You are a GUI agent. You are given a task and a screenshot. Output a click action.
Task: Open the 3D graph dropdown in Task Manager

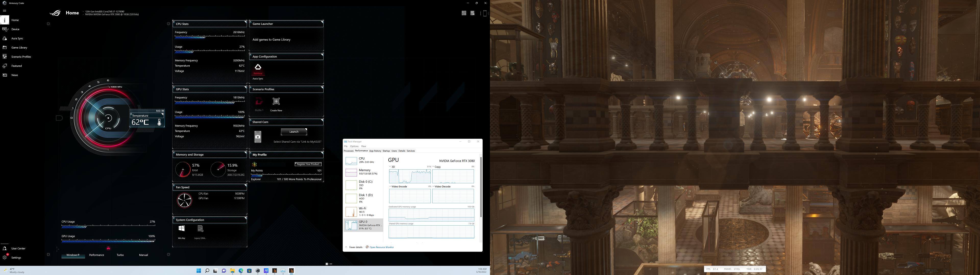click(x=390, y=167)
